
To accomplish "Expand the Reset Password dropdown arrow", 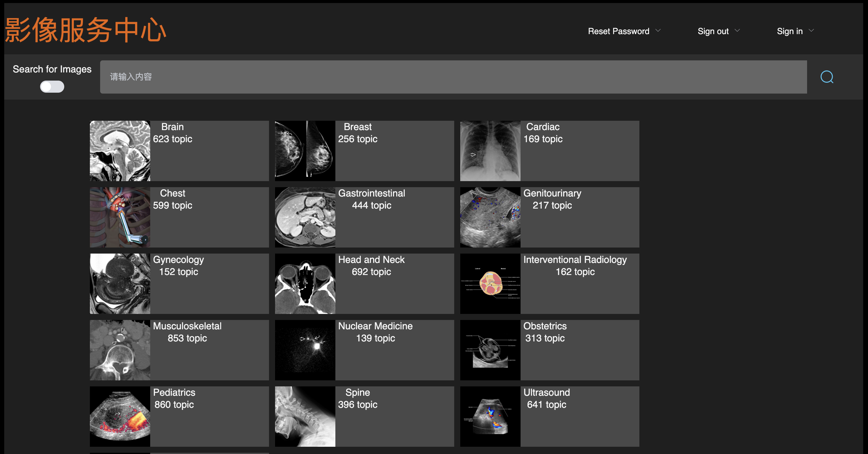I will point(658,31).
